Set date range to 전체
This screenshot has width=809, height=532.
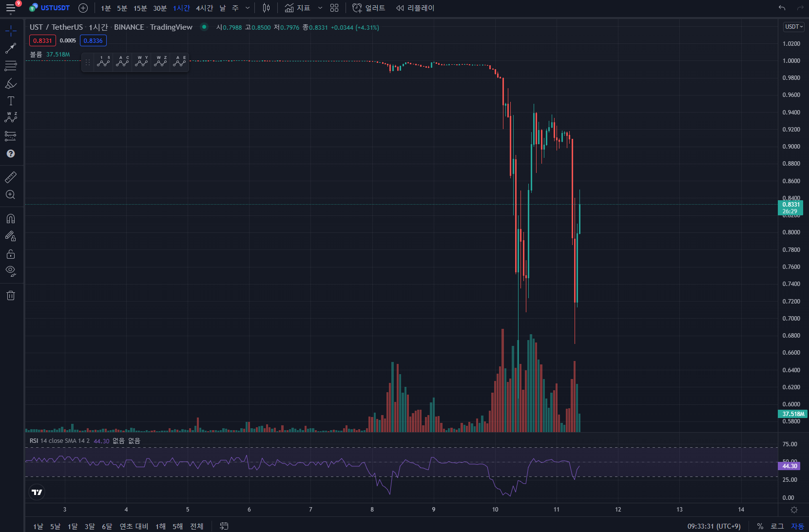point(197,526)
